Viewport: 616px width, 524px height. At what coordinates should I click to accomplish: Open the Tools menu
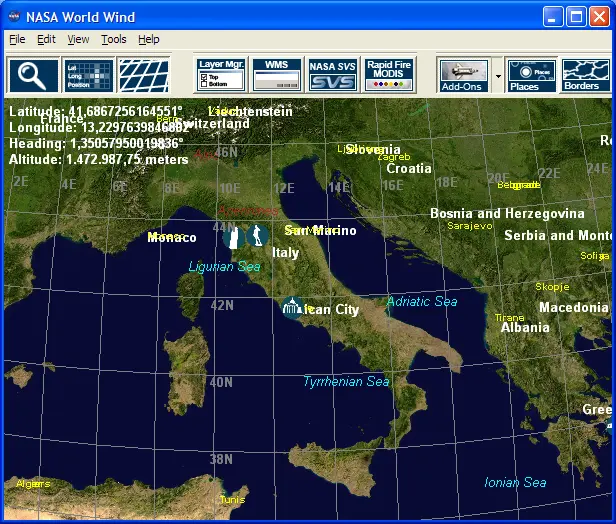pos(114,39)
